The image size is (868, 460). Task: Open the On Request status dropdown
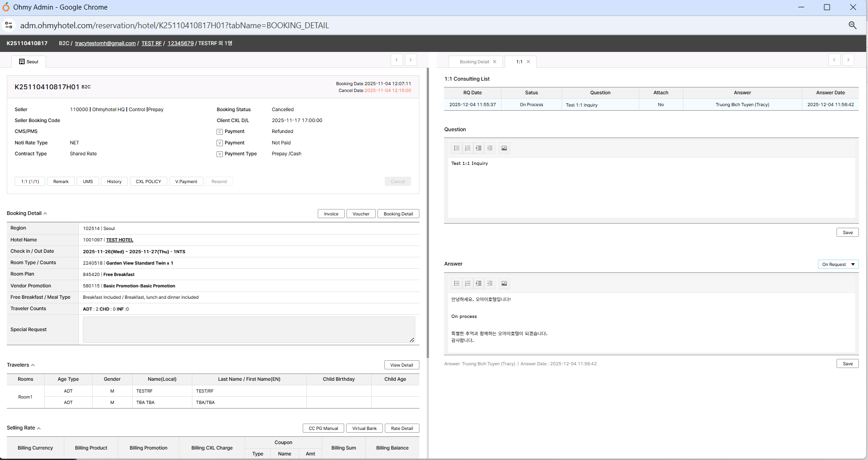point(838,265)
